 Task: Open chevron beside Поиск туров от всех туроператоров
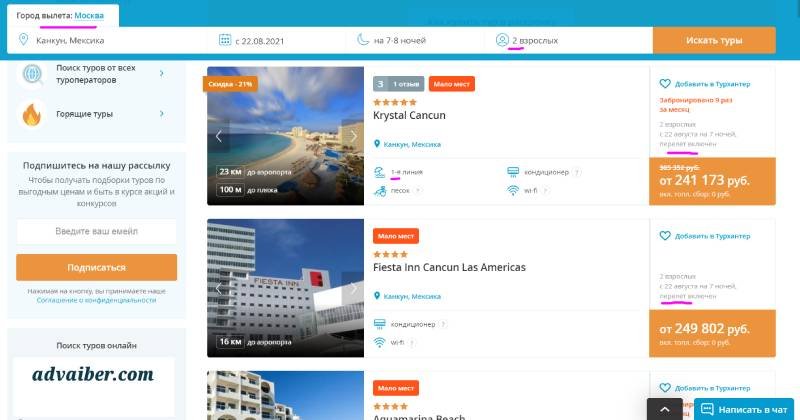[x=162, y=74]
